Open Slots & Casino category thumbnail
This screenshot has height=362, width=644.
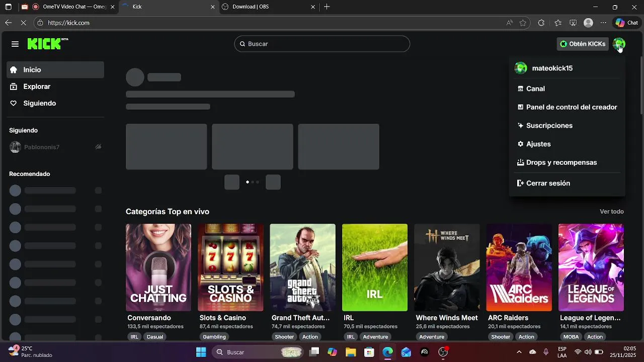point(230,267)
